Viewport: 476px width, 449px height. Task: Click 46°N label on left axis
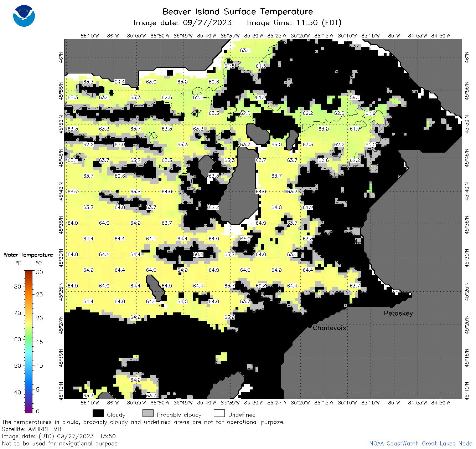[x=61, y=57]
